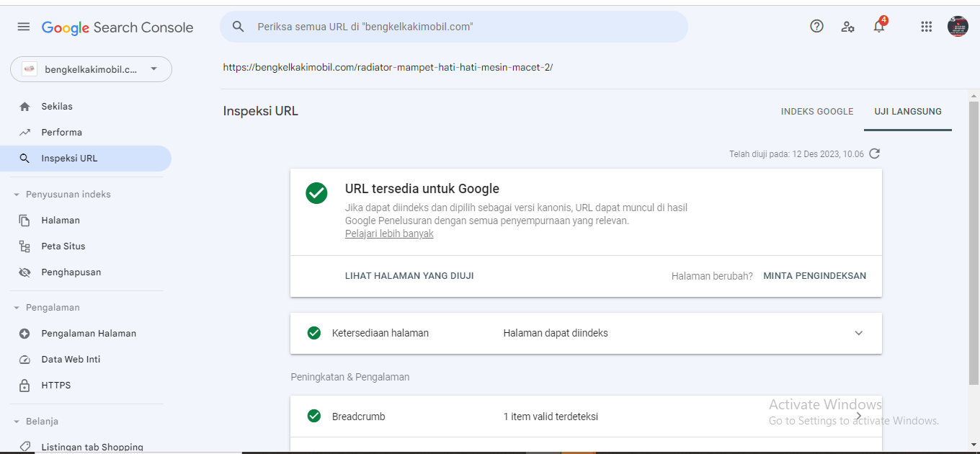This screenshot has width=980, height=454.
Task: Click the Peta Situs sitemap icon
Action: click(25, 246)
